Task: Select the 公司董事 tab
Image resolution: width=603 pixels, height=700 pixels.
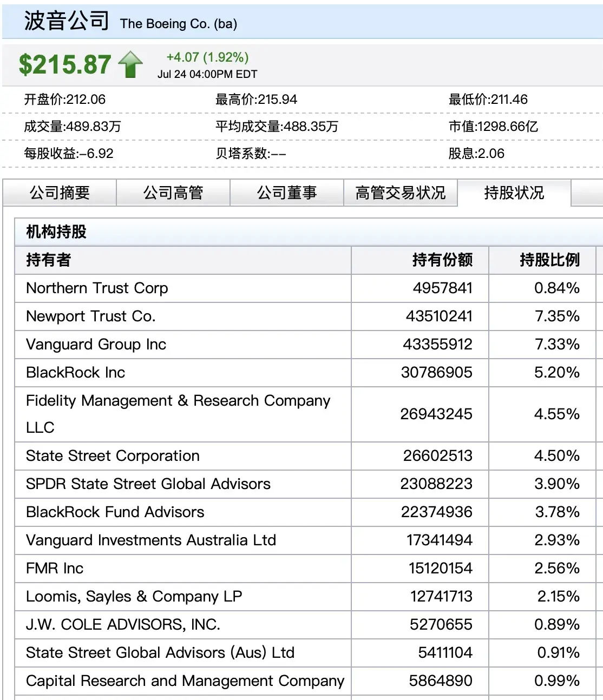Action: (287, 193)
